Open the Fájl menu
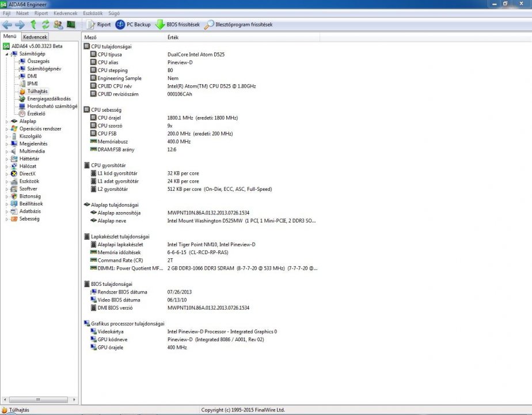Viewport: 532px width, 415px height. point(6,13)
